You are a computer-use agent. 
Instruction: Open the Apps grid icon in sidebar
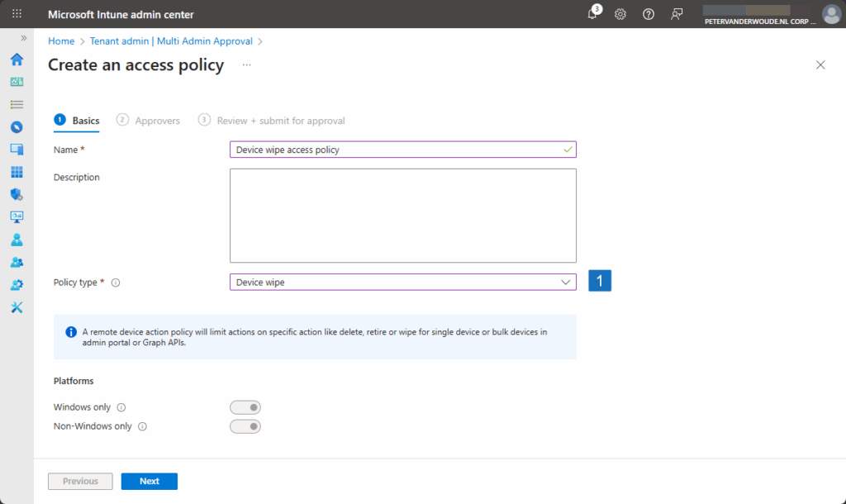[x=17, y=172]
